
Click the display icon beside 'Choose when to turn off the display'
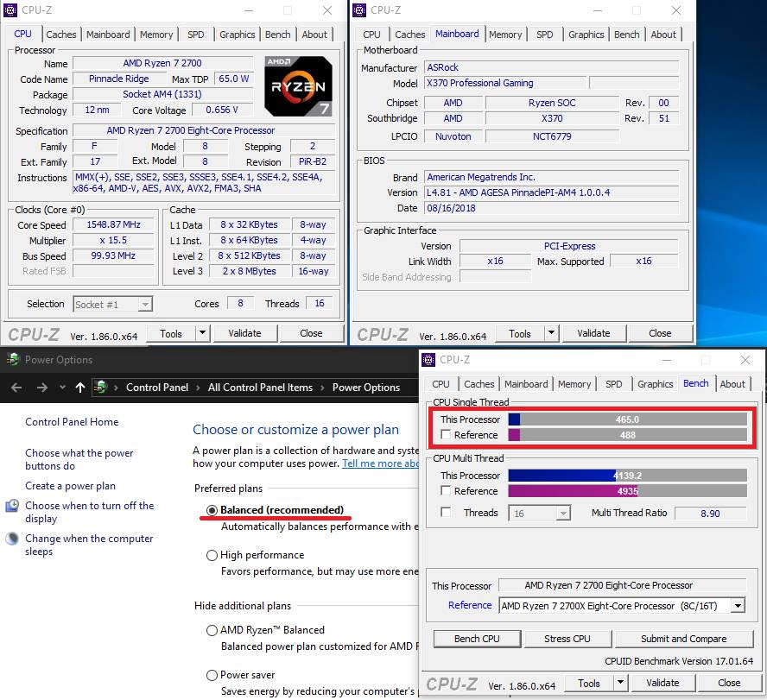pyautogui.click(x=12, y=506)
